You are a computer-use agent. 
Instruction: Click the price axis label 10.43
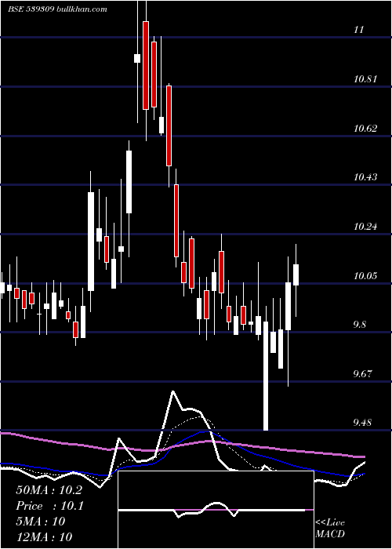(365, 177)
